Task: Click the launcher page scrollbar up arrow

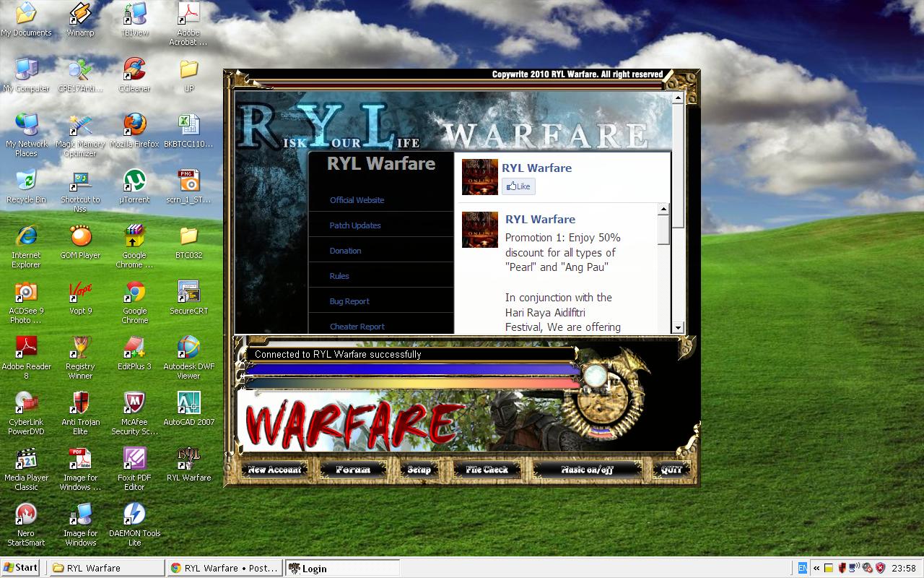Action: click(x=678, y=98)
